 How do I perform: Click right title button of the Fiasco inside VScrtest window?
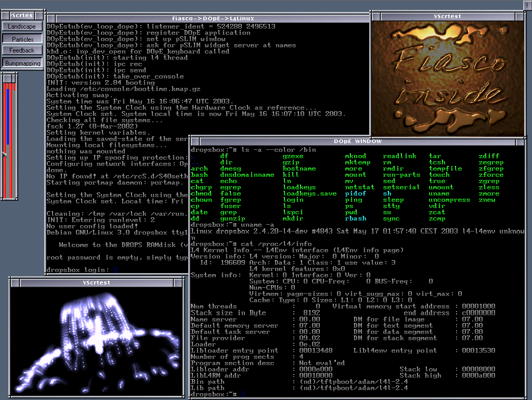point(520,16)
